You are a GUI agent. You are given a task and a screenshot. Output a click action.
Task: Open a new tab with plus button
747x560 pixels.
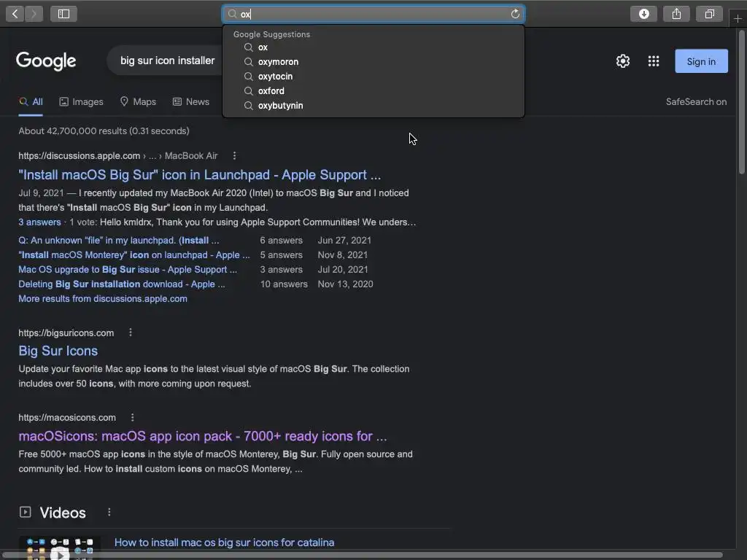[x=738, y=18]
